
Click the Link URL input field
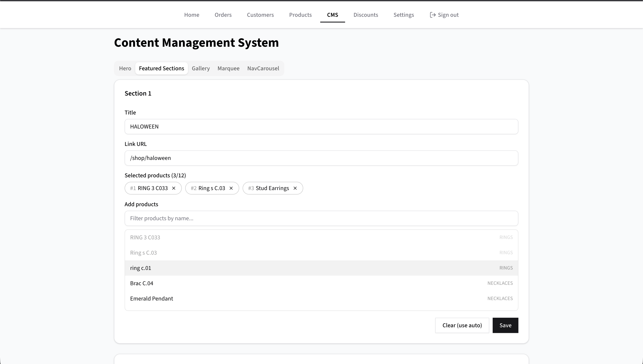pos(321,158)
